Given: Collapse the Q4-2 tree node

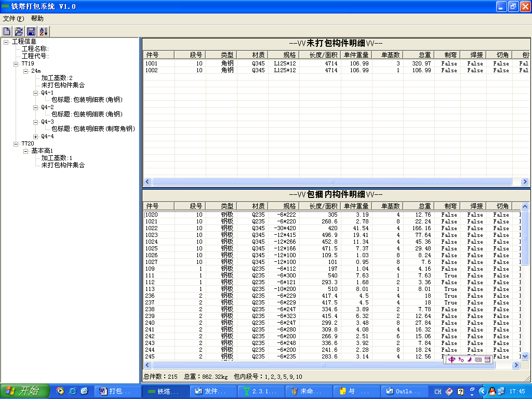Looking at the screenshot, I should pyautogui.click(x=35, y=108).
